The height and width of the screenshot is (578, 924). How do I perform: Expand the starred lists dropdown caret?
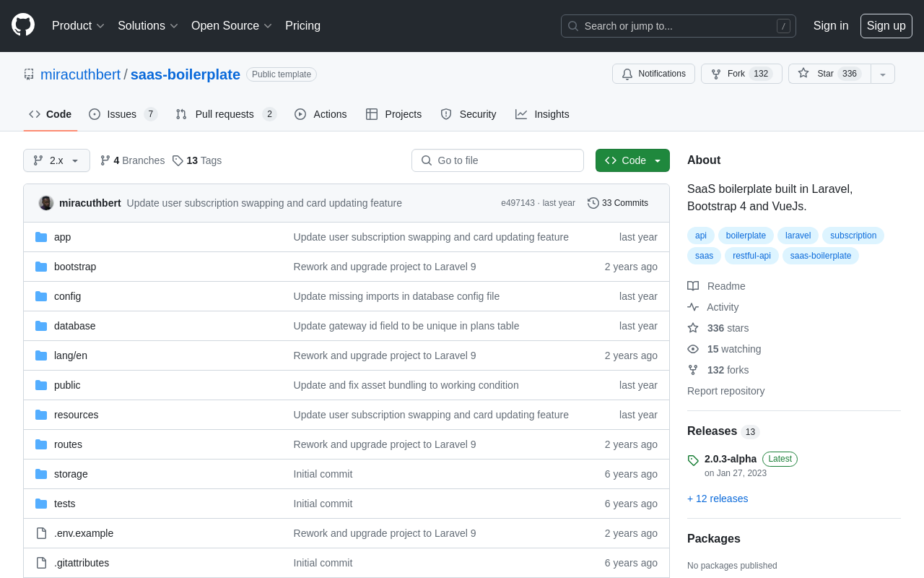[x=882, y=74]
